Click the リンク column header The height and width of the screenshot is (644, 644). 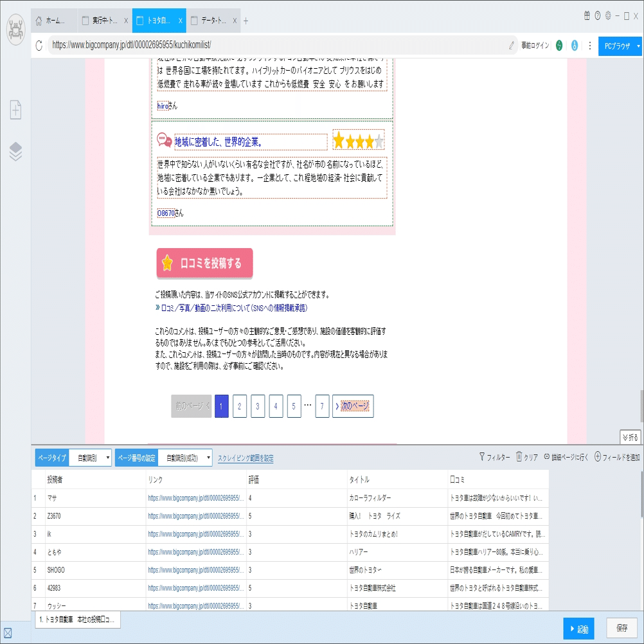(x=196, y=479)
